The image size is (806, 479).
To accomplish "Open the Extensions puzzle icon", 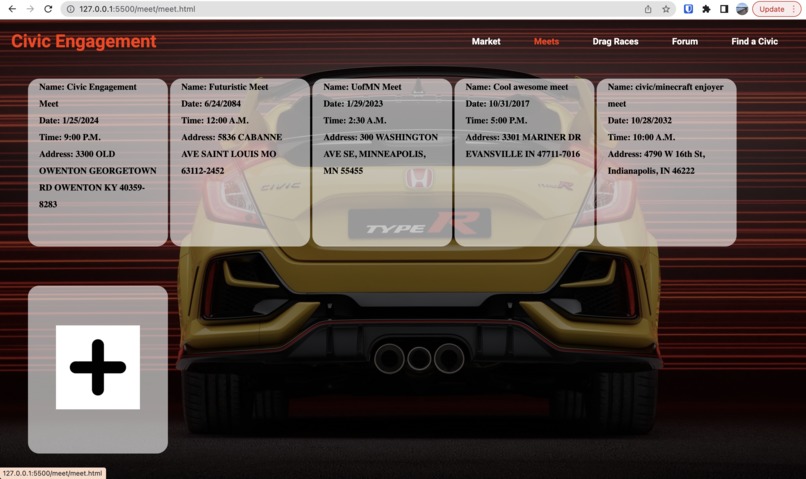I will (706, 9).
